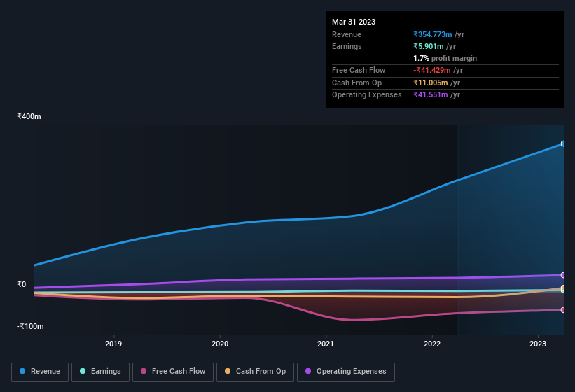Click the Operating Expenses tooltip label

(x=367, y=94)
